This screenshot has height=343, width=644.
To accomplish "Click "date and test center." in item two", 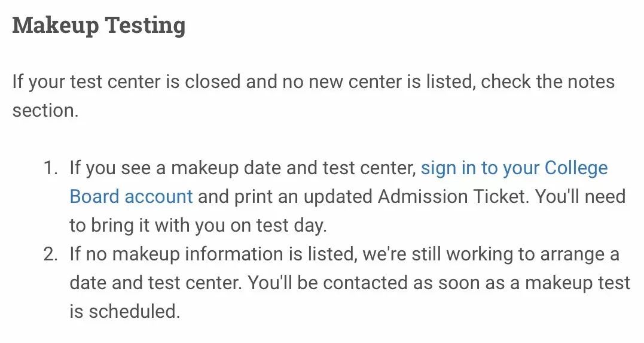I will coord(156,283).
